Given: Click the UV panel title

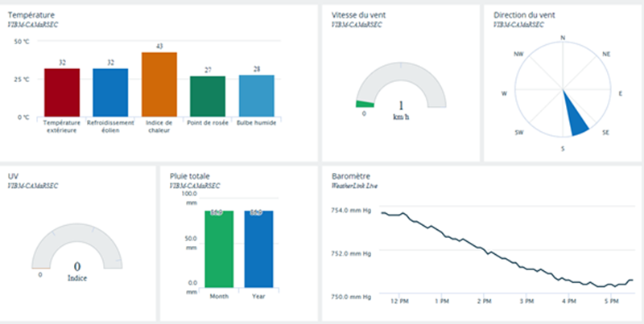Looking at the screenshot, I should (x=12, y=176).
